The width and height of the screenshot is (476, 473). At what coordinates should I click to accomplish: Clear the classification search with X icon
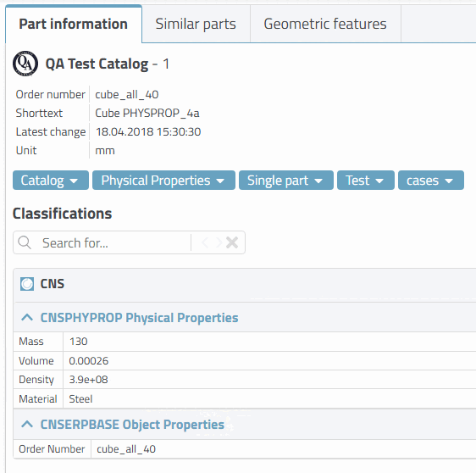(232, 242)
